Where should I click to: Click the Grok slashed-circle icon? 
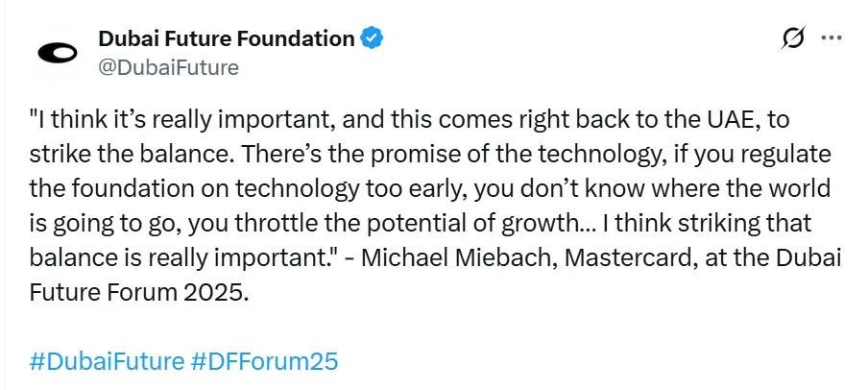tap(793, 39)
